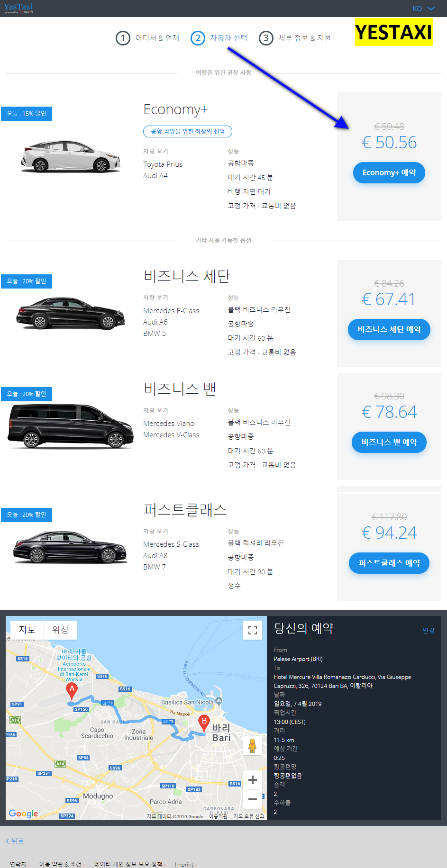Toggle fullscreen view on the map

[253, 630]
